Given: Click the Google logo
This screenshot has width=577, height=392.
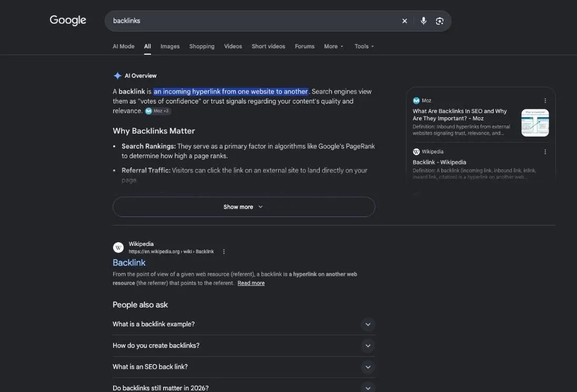Looking at the screenshot, I should (x=68, y=20).
